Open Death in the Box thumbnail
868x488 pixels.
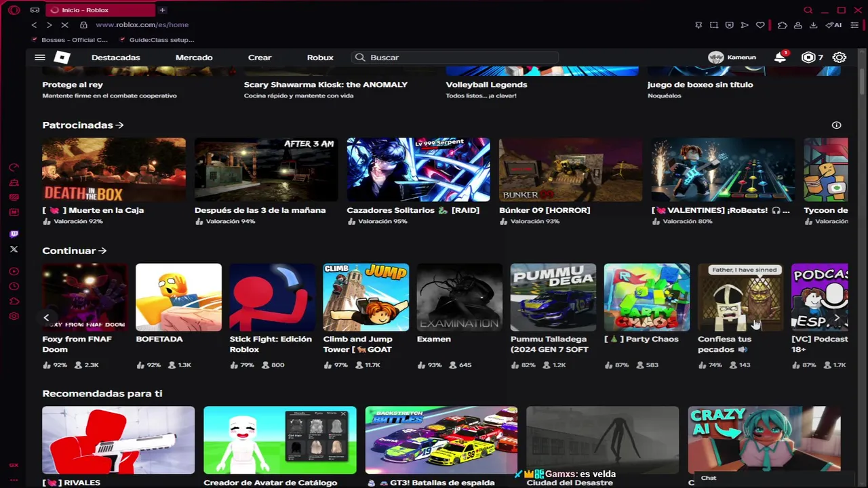114,170
